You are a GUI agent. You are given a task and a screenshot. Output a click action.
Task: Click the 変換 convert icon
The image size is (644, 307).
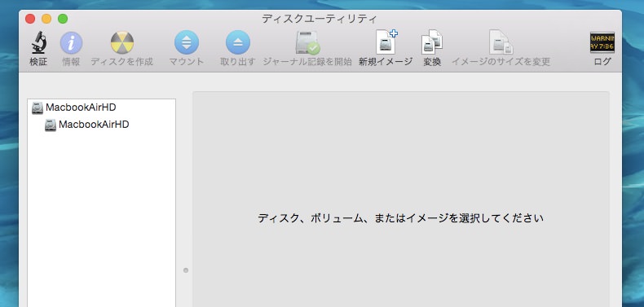432,42
